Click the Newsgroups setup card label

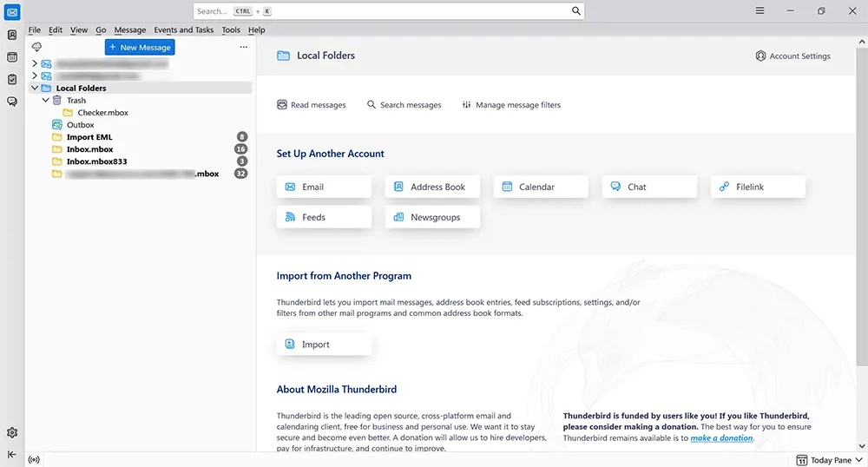435,217
